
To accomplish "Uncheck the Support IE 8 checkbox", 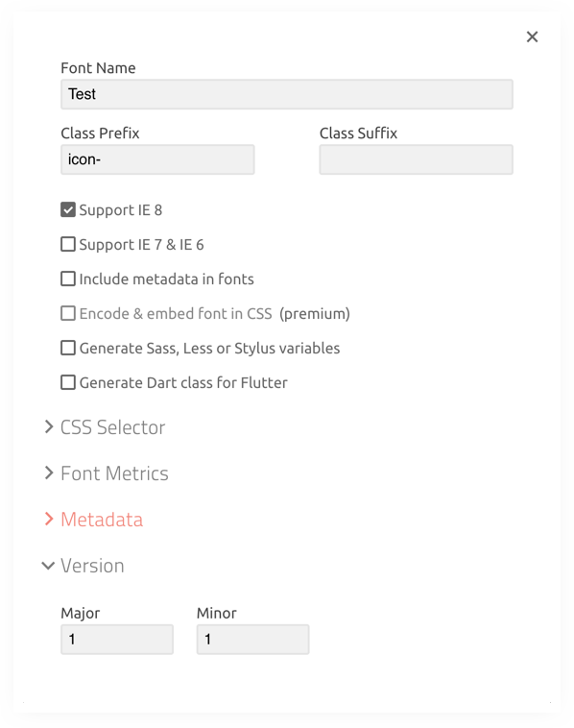I will tap(68, 210).
